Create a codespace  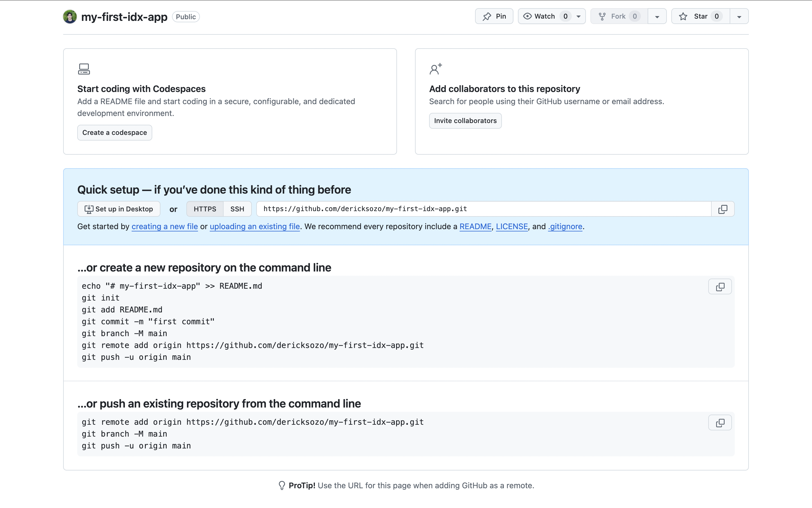114,133
